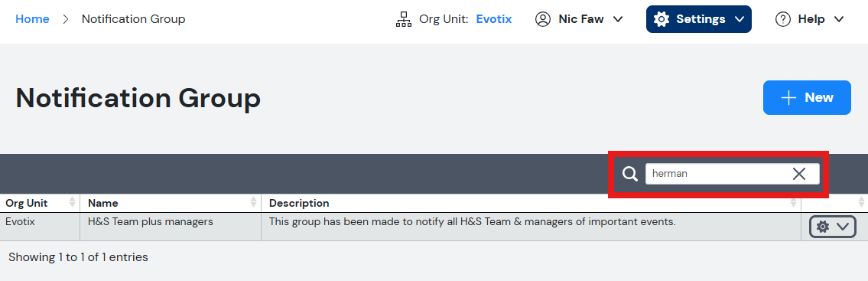Click the user profile icon beside Nic Faw
868x281 pixels.
tap(543, 19)
